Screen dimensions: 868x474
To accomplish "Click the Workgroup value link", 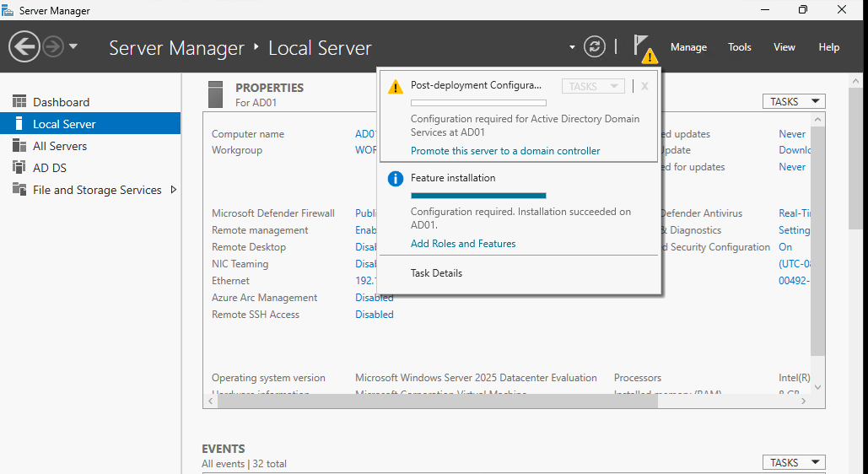I will pos(366,150).
